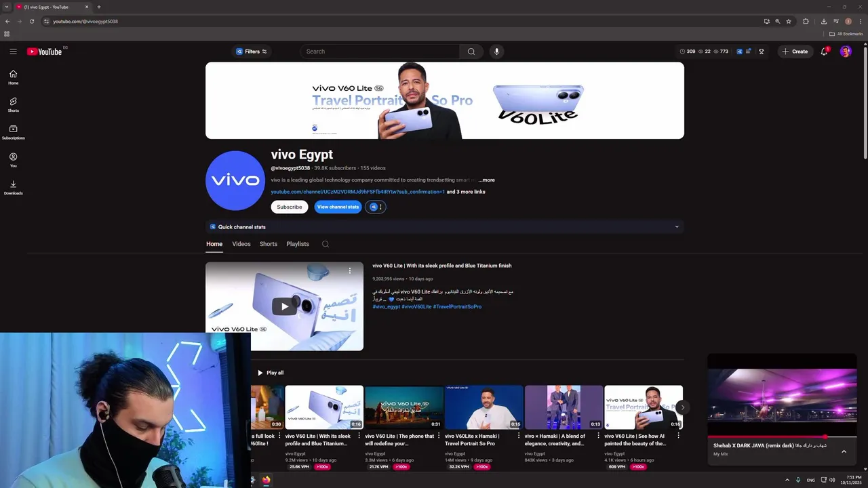Viewport: 868px width, 488px height.
Task: Click Play all button
Action: [270, 373]
